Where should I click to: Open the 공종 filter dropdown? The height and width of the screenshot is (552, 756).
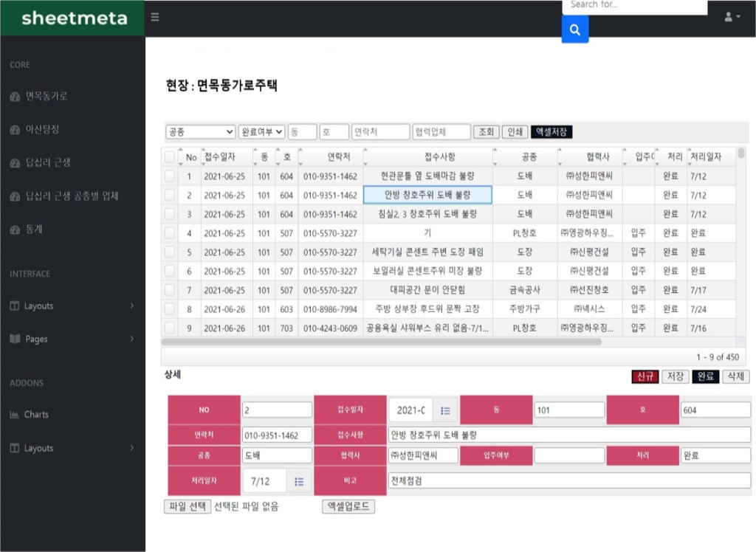pos(201,131)
